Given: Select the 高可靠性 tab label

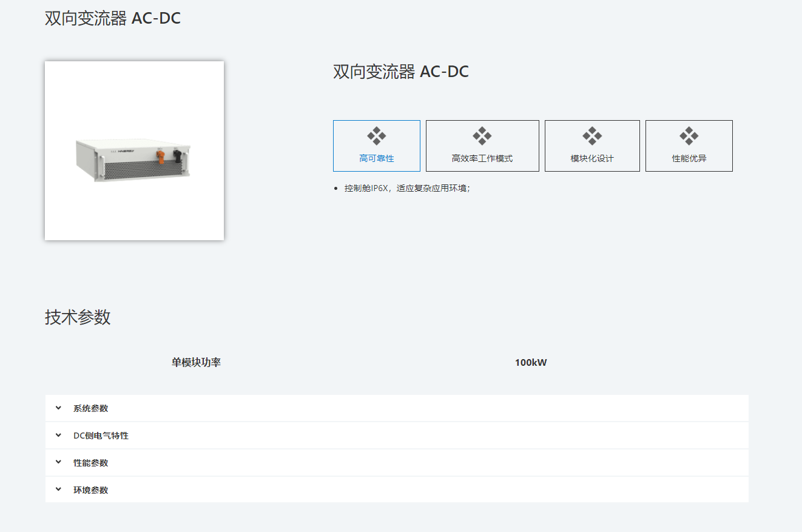Looking at the screenshot, I should [x=376, y=158].
